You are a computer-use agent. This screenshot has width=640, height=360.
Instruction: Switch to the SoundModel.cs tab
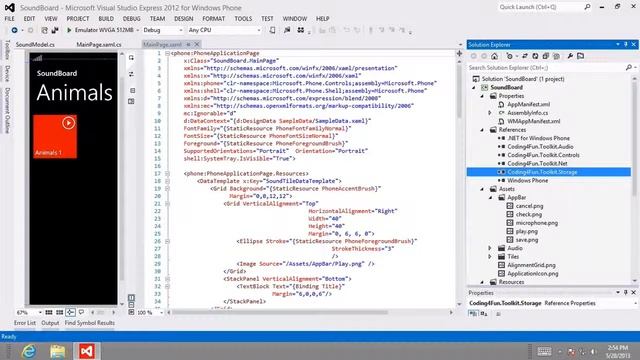pyautogui.click(x=35, y=44)
